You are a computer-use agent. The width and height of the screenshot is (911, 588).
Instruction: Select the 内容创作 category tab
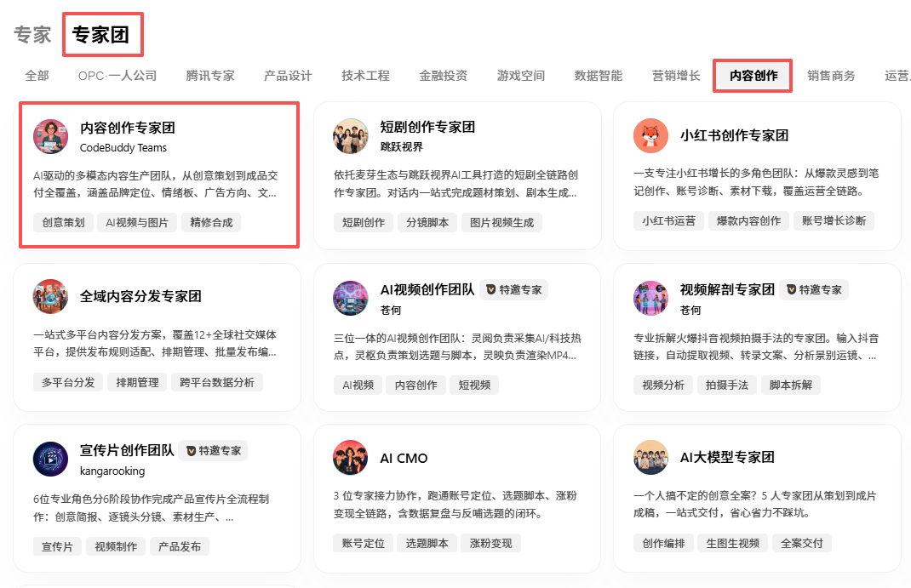[x=753, y=76]
